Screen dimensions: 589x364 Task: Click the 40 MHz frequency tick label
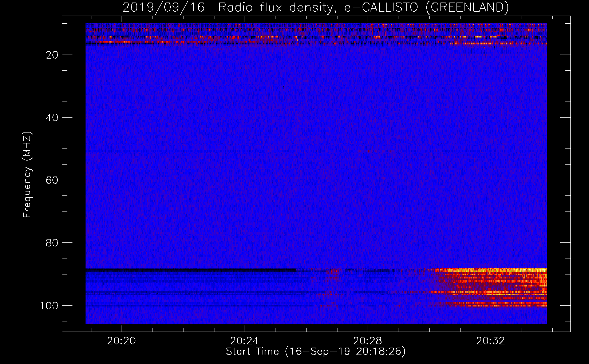point(52,118)
